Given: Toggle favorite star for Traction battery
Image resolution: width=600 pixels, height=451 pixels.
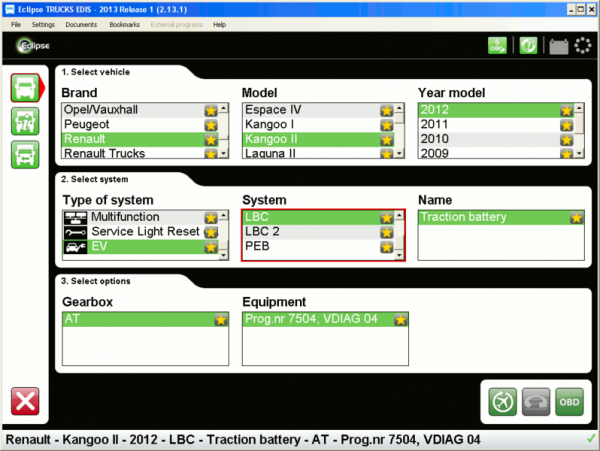Looking at the screenshot, I should click(x=576, y=218).
